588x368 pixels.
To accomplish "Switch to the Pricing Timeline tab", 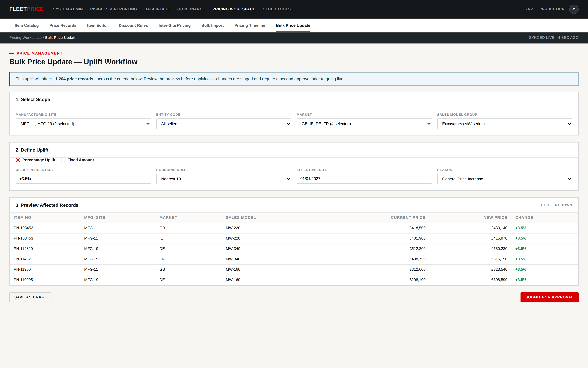I will point(250,25).
